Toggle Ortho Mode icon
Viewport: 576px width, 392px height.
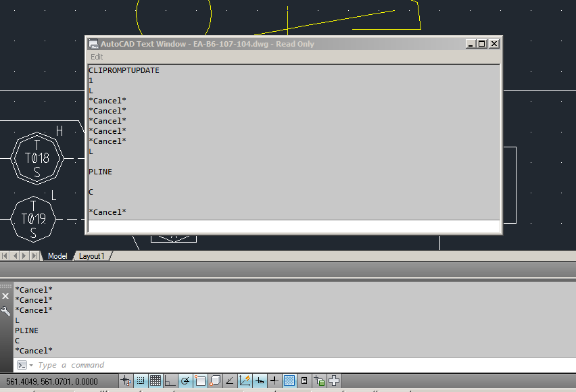point(170,381)
